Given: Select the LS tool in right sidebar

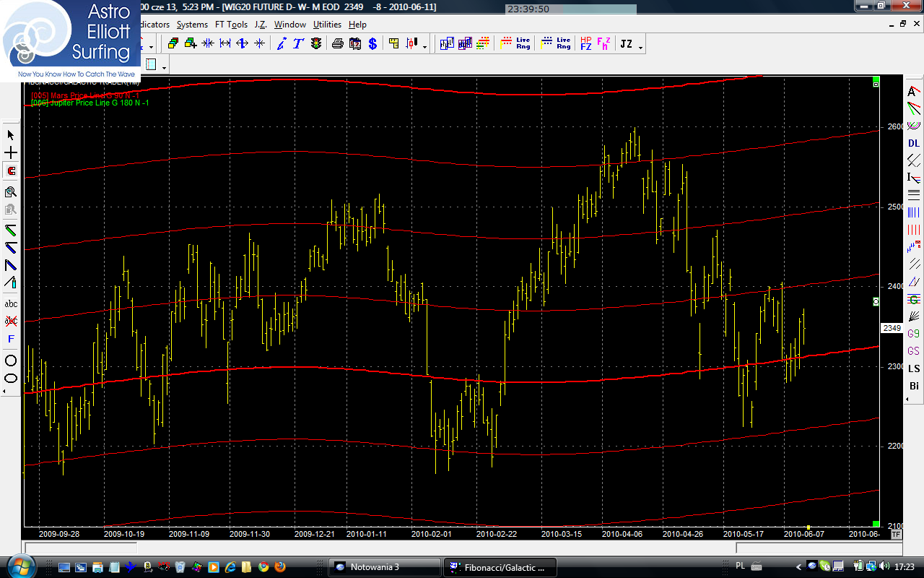Looking at the screenshot, I should [914, 368].
